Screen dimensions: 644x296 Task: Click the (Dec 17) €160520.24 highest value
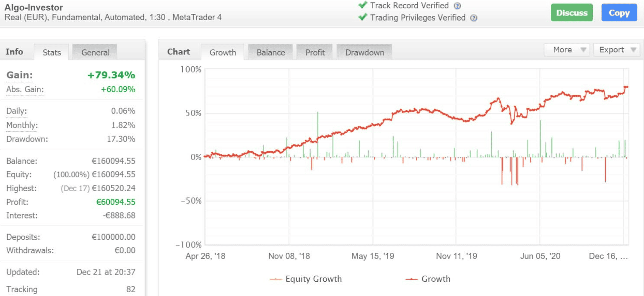[98, 188]
